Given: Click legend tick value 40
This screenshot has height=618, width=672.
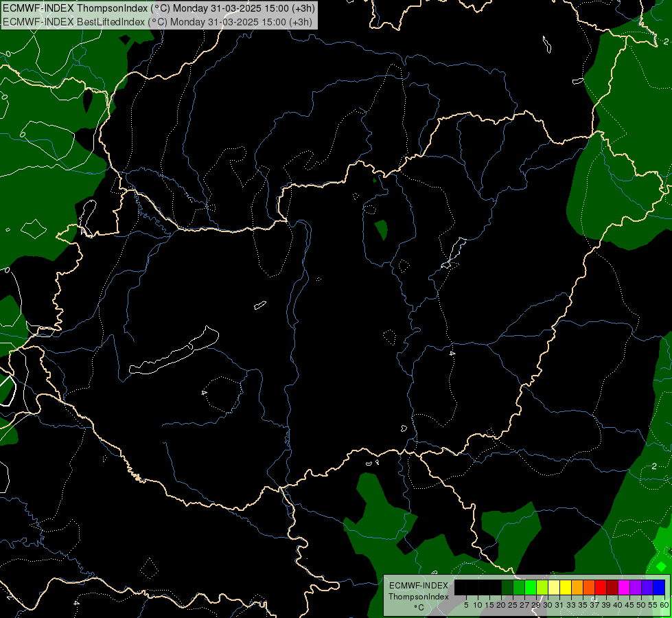Looking at the screenshot, I should coord(618,605).
